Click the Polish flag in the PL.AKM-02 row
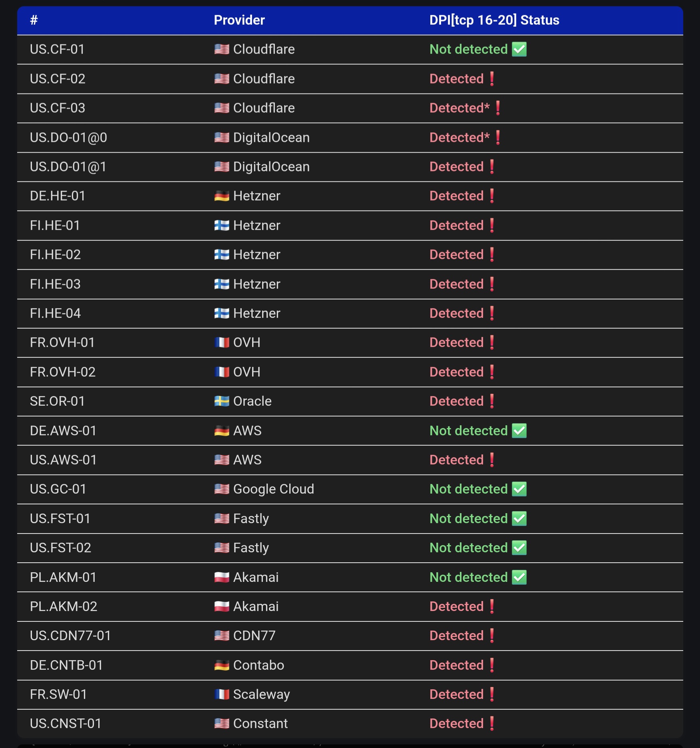This screenshot has height=748, width=700. [221, 606]
